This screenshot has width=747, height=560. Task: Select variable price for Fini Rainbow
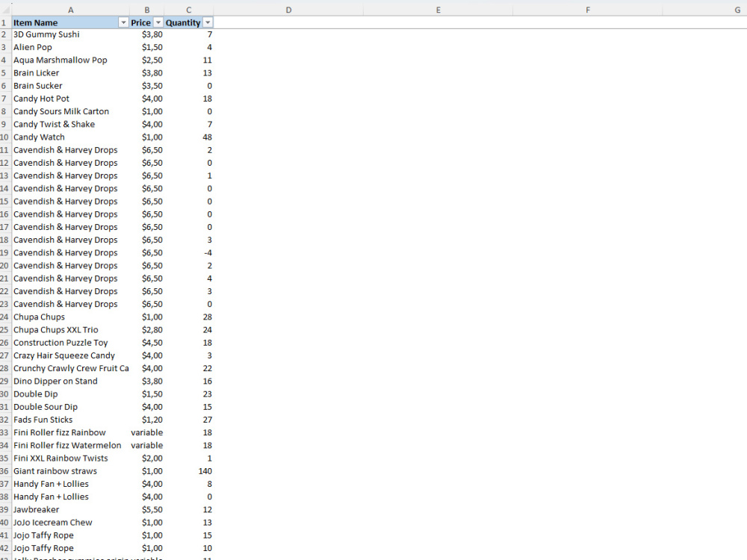click(146, 433)
